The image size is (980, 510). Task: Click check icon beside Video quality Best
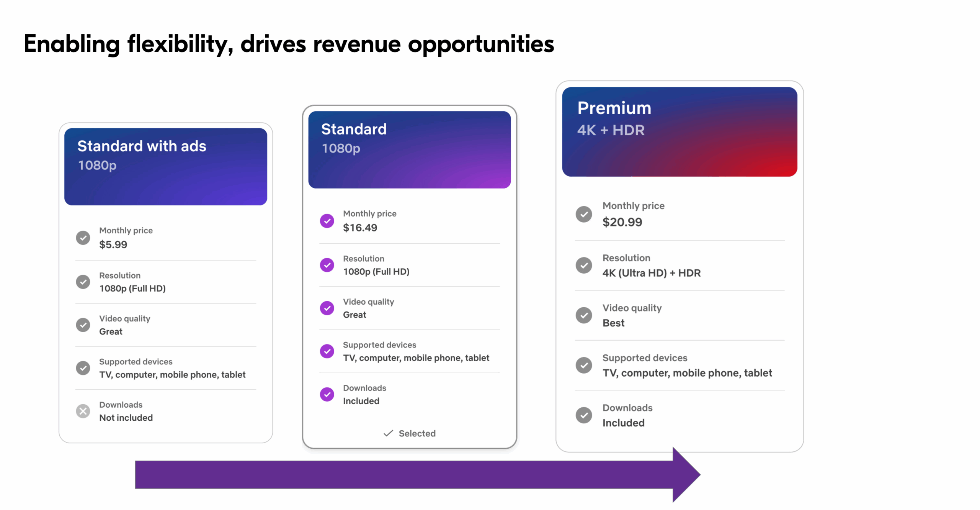tap(583, 315)
